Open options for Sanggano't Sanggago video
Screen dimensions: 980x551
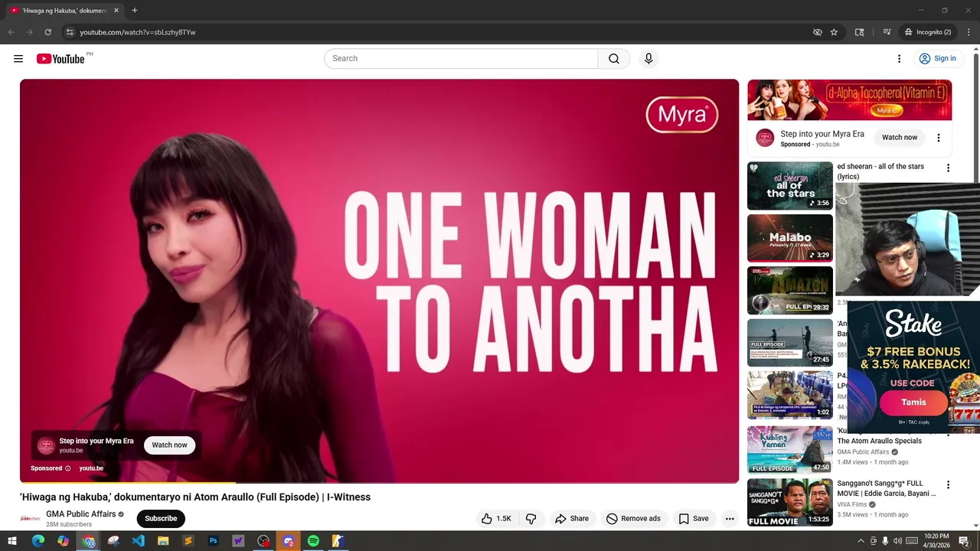click(948, 485)
